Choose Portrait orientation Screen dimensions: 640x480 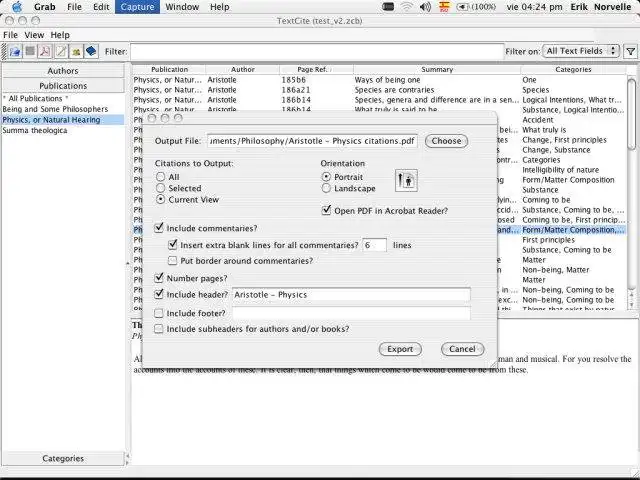(x=326, y=177)
